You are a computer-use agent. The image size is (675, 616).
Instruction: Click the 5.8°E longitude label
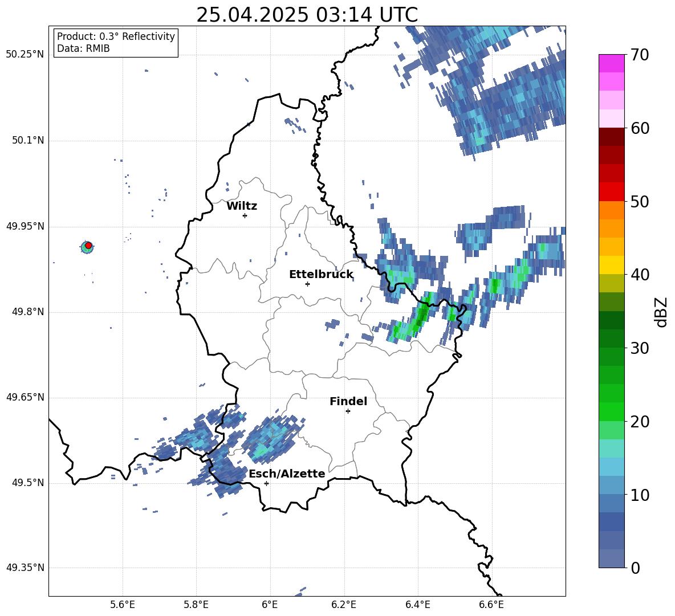pyautogui.click(x=196, y=605)
